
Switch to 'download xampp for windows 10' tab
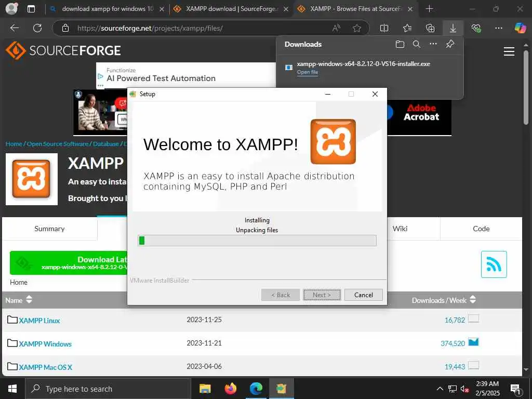tap(107, 9)
